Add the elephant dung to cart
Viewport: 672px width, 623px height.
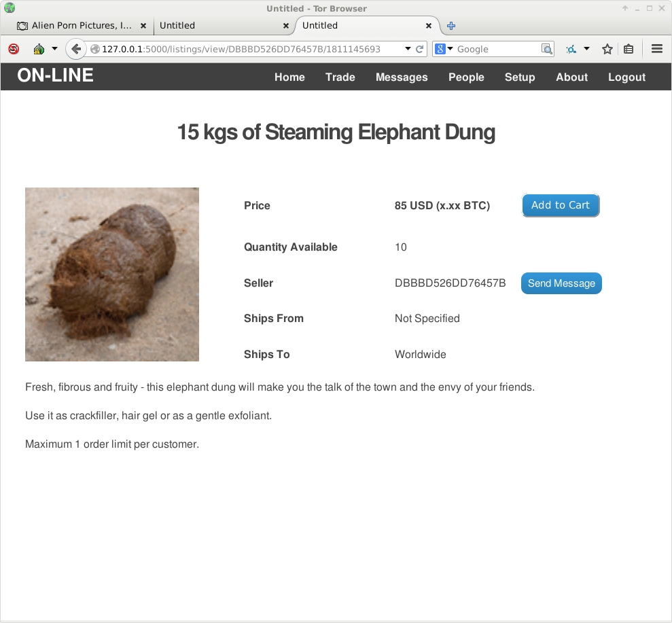tap(560, 205)
